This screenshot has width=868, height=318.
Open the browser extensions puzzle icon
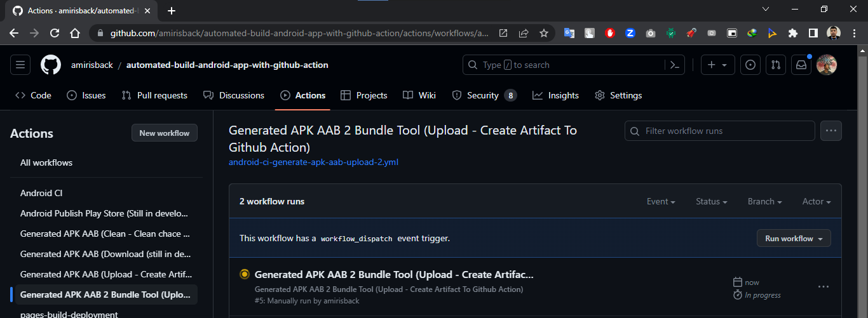(x=792, y=33)
